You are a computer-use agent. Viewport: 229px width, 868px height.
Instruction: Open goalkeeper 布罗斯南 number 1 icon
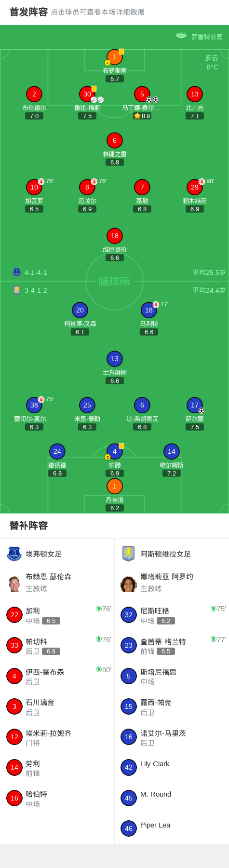pos(114,57)
